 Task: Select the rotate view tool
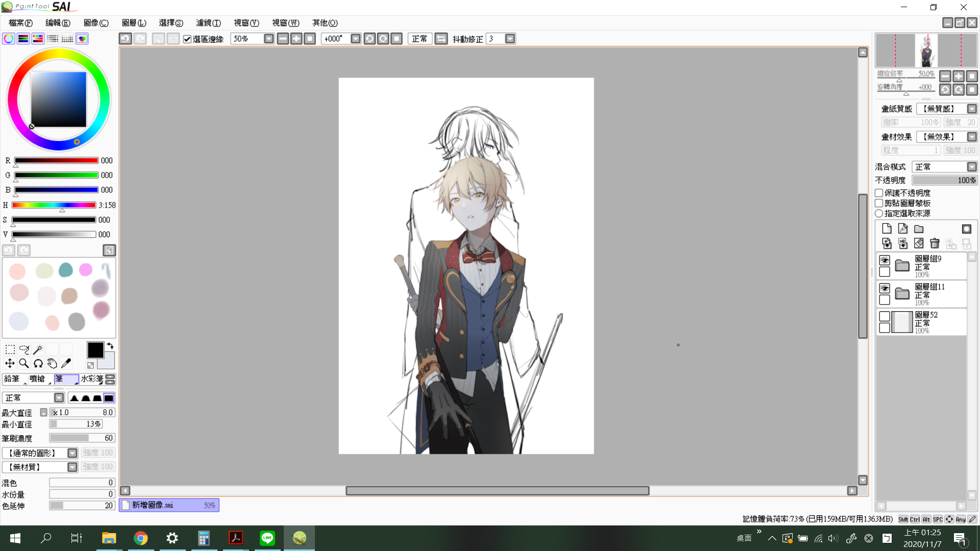coord(38,363)
